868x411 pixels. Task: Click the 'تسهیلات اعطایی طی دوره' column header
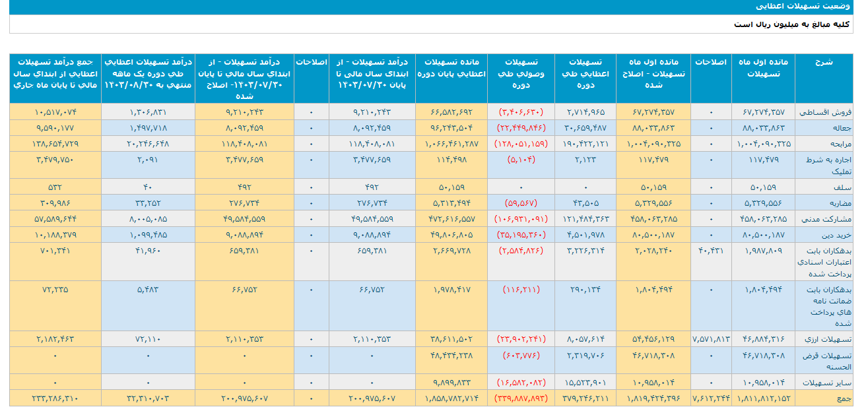coord(585,73)
